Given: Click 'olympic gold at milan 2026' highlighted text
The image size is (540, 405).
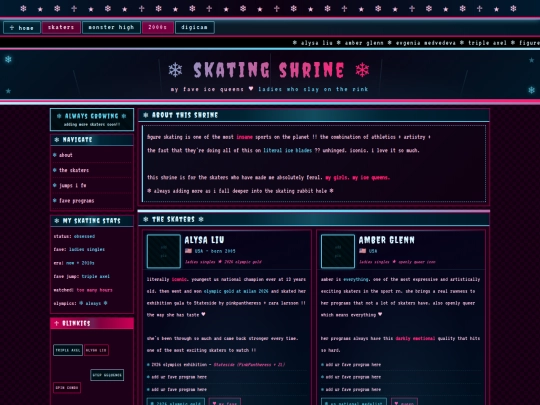Looking at the screenshot, I should pyautogui.click(x=236, y=291).
